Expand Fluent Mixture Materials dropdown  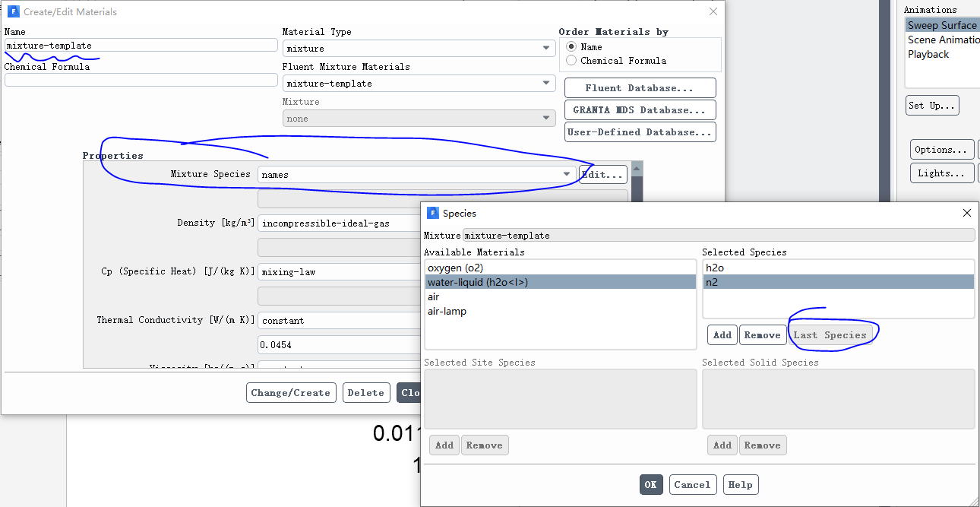(x=419, y=84)
